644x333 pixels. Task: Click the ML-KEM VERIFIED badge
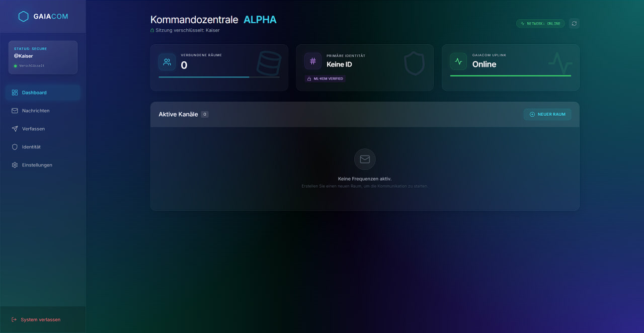pos(325,79)
